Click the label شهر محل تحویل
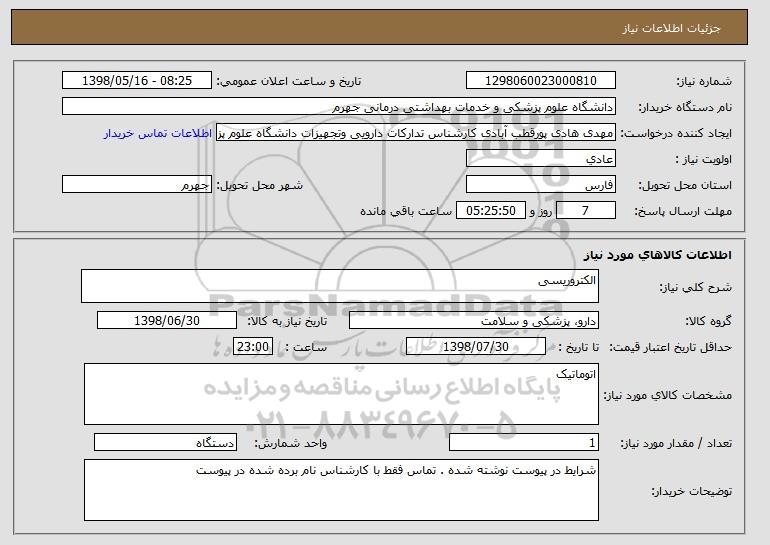 pyautogui.click(x=260, y=185)
